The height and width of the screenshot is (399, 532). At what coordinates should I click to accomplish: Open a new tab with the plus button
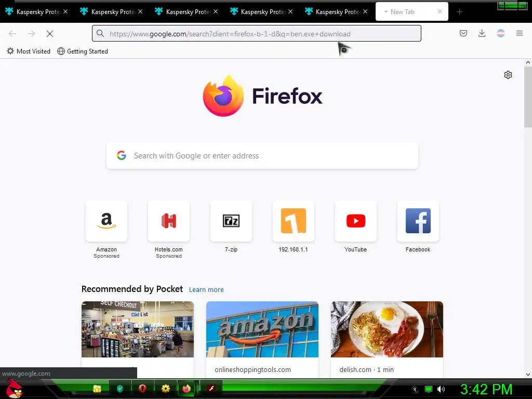459,12
